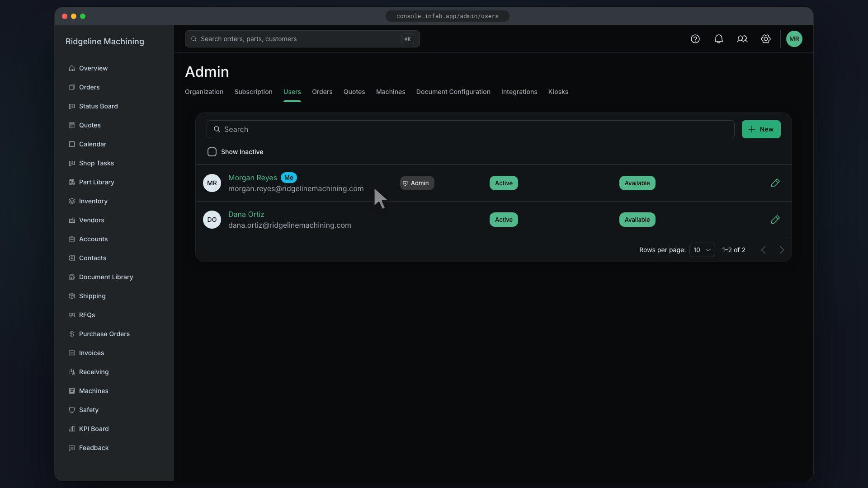Toggle the Show Inactive checkbox

pos(212,152)
